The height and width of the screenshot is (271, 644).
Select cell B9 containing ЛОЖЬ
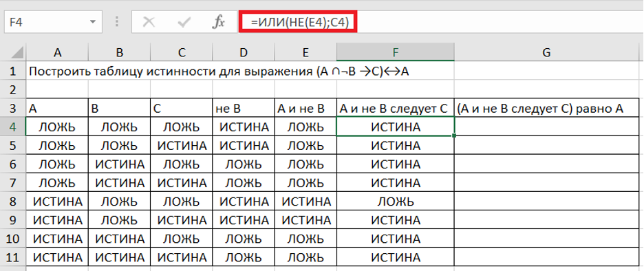click(x=120, y=220)
